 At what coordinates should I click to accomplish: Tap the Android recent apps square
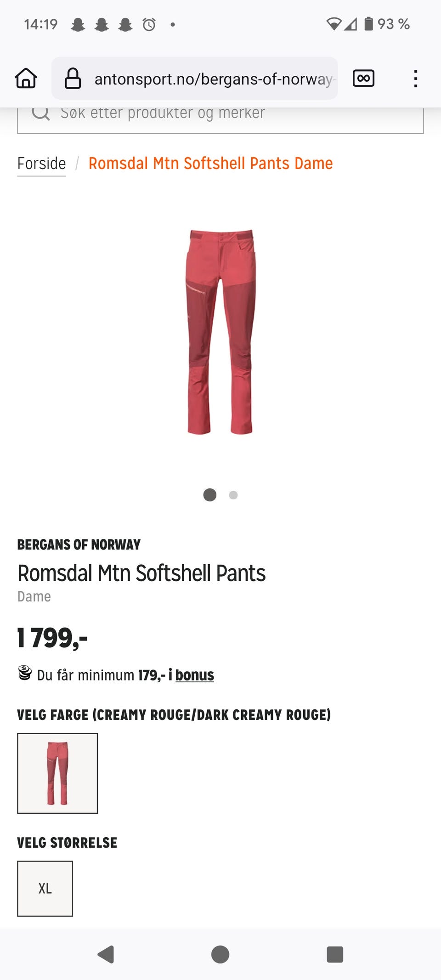tap(335, 954)
